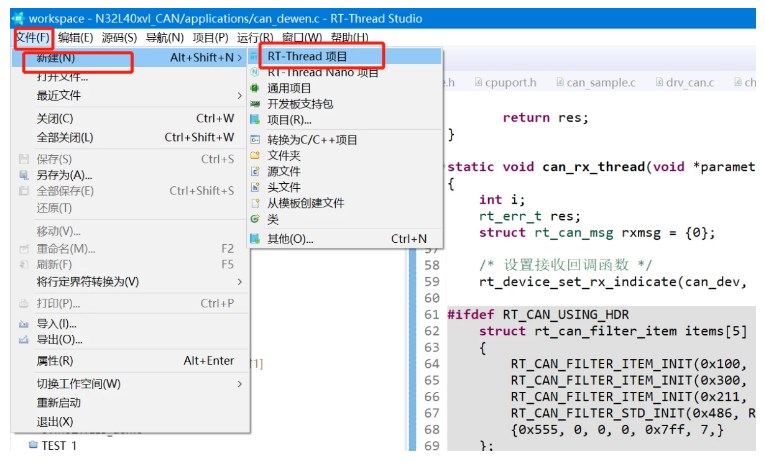The width and height of the screenshot is (765, 466).
Task: Click the 源文件 file icon
Action: point(255,172)
